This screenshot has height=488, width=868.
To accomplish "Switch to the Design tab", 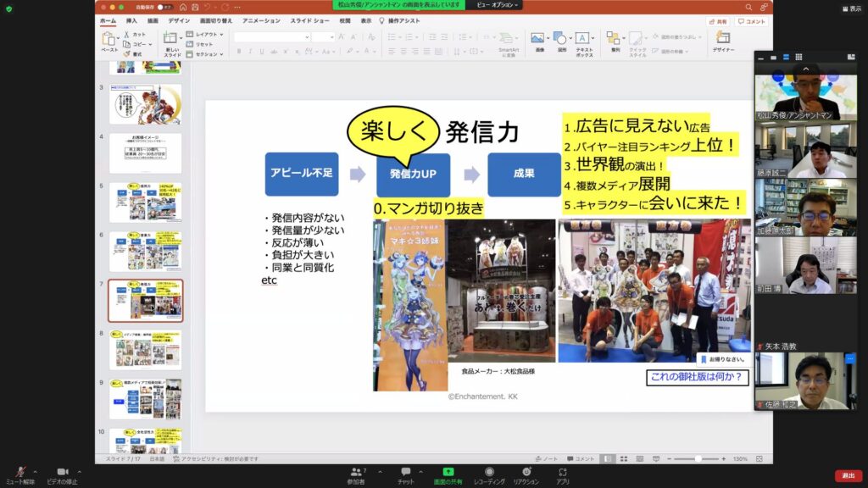I will coord(179,21).
